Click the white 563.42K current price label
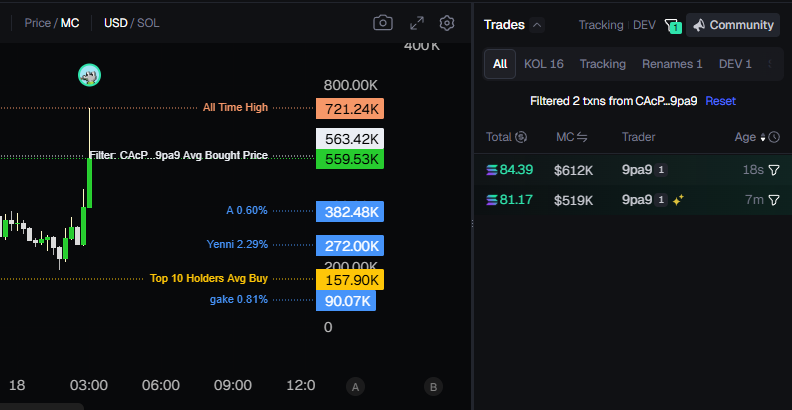This screenshot has height=410, width=792. 350,139
